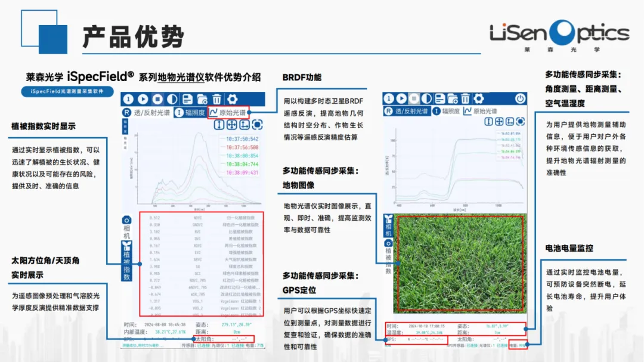Click the 太阳角 field in left window
Screen dimensions: 644x362
click(224, 339)
